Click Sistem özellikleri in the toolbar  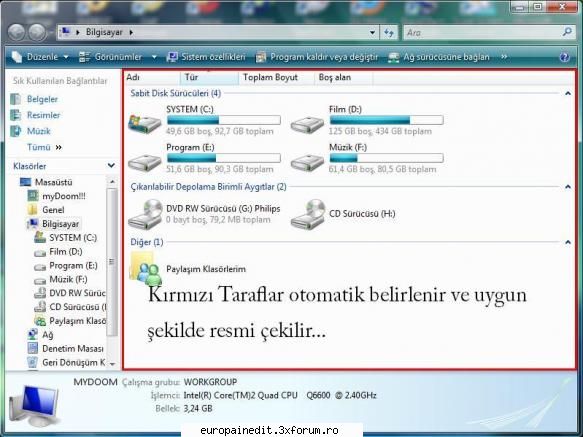[x=206, y=57]
